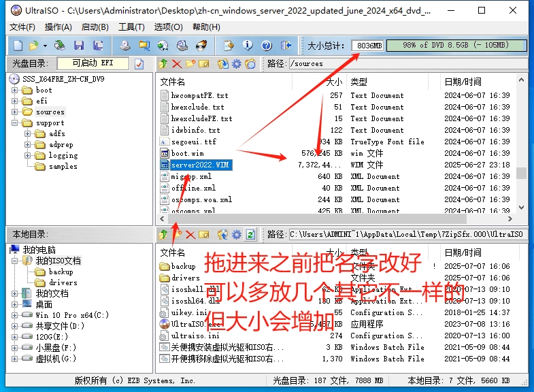Screen dimensions: 534x392
Task: Select boot.wim in the file list
Action: tap(187, 153)
